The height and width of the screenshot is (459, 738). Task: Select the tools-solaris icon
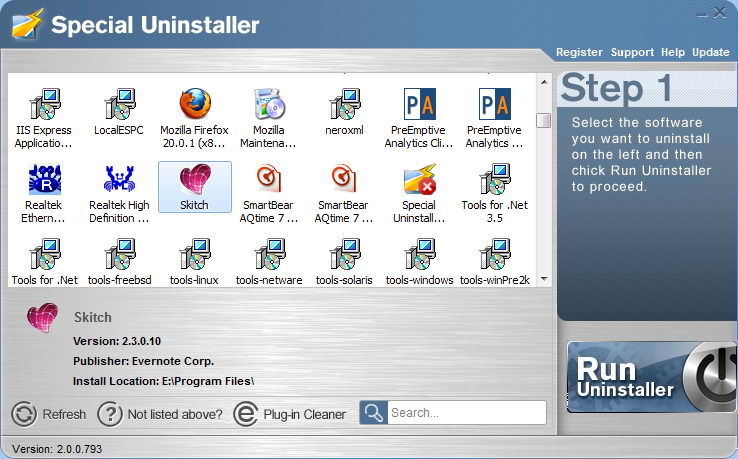click(x=344, y=254)
